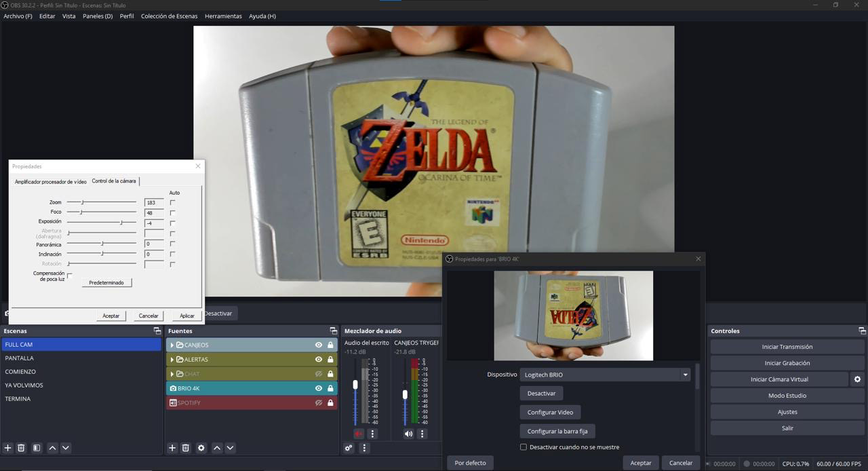868x471 pixels.
Task: Enable Auto checkbox for Zoom
Action: (172, 202)
